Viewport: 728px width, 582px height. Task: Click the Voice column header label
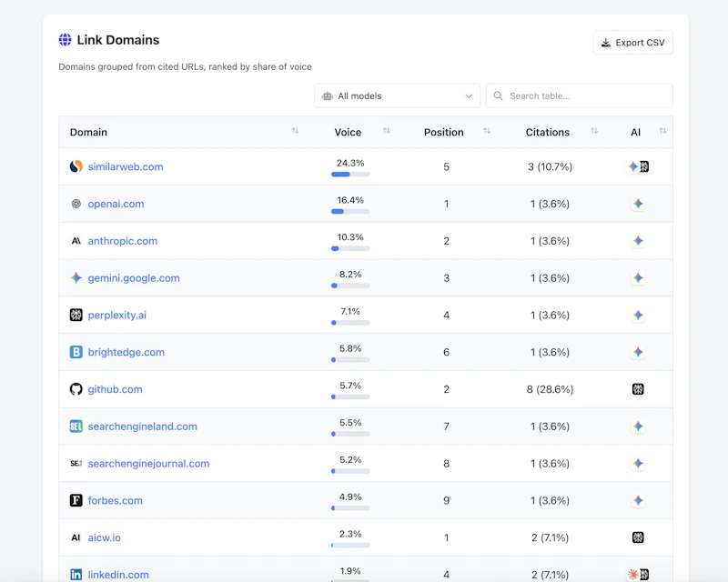click(348, 132)
